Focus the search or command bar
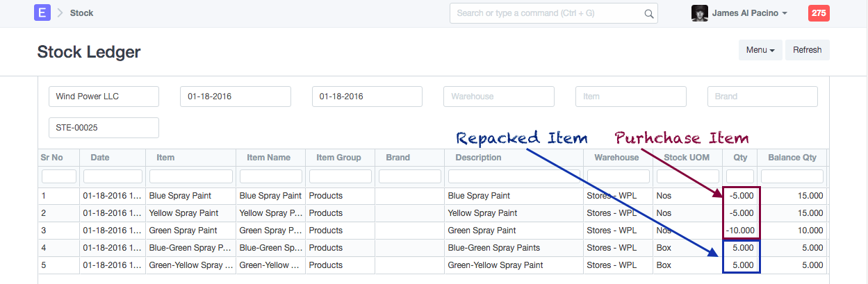 tap(549, 13)
